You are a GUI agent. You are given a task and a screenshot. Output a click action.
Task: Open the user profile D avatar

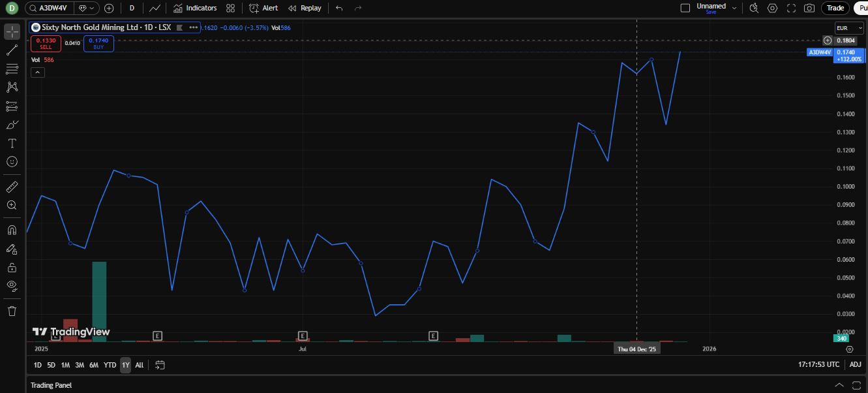[12, 8]
